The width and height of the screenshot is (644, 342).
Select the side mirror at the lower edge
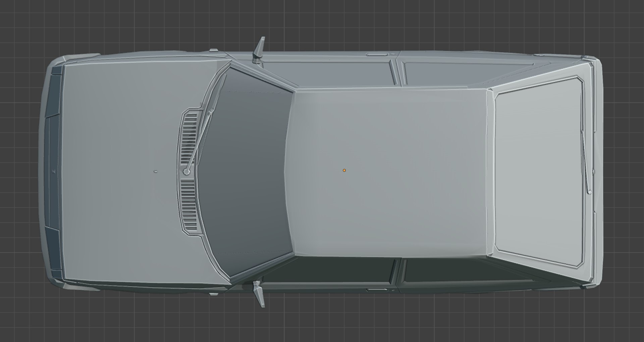point(259,294)
